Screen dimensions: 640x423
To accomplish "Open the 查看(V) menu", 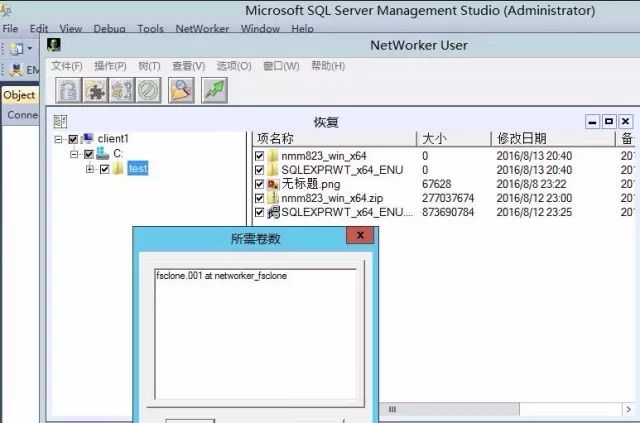I will coord(188,66).
